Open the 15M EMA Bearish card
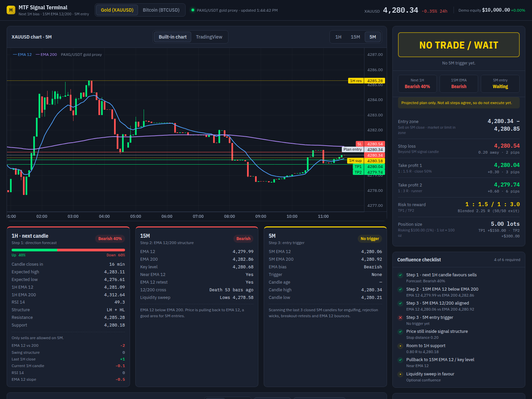Screen dimensions: 532x399 coord(459,83)
